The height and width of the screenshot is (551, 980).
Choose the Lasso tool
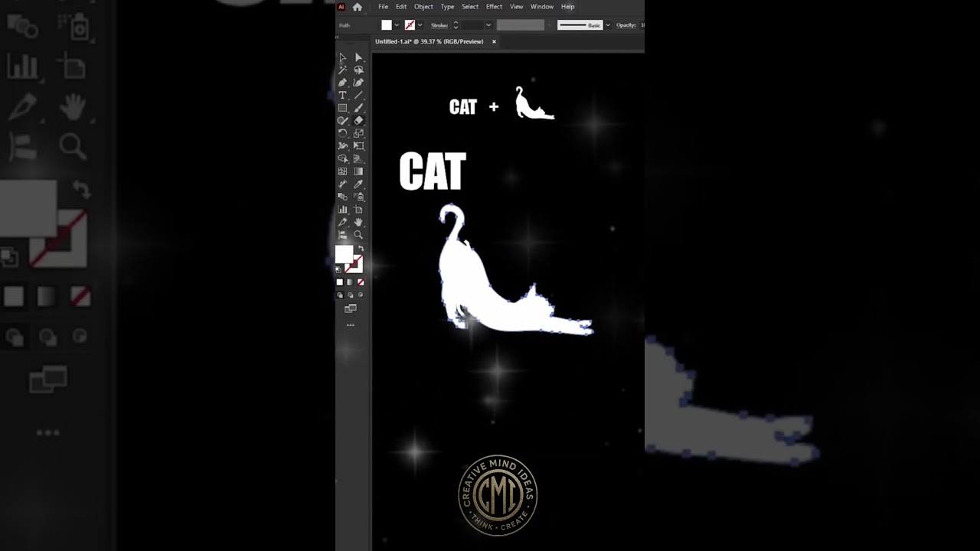coord(358,70)
